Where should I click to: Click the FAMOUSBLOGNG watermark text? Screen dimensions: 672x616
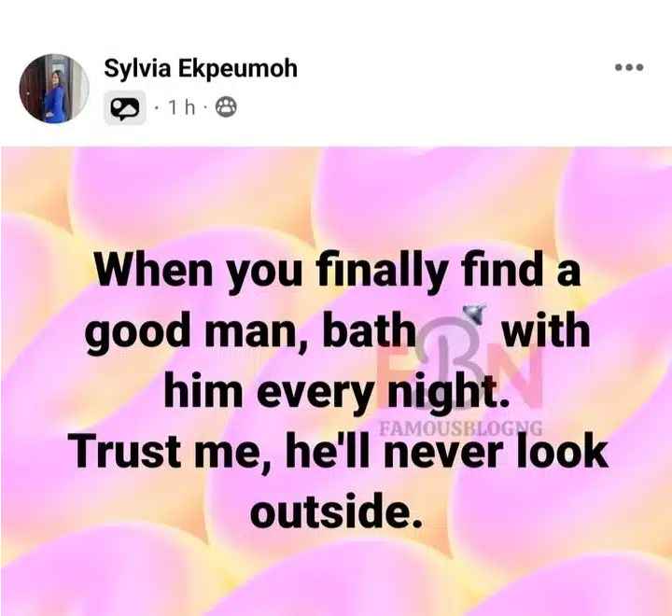pyautogui.click(x=462, y=427)
